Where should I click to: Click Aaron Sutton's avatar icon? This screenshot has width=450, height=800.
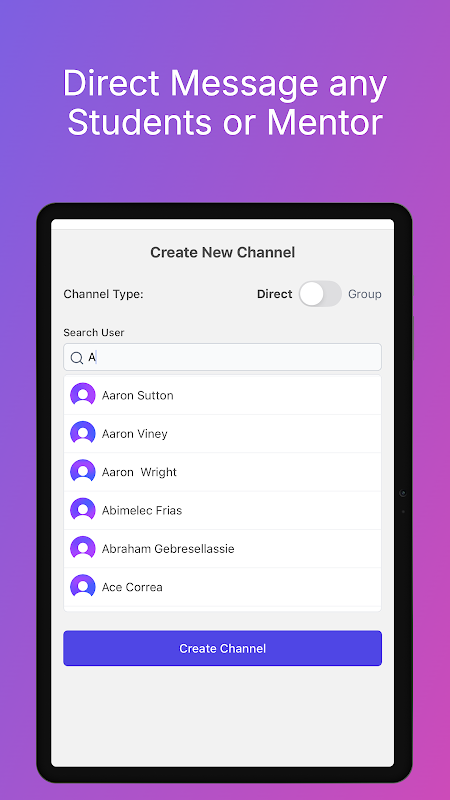[x=83, y=395]
